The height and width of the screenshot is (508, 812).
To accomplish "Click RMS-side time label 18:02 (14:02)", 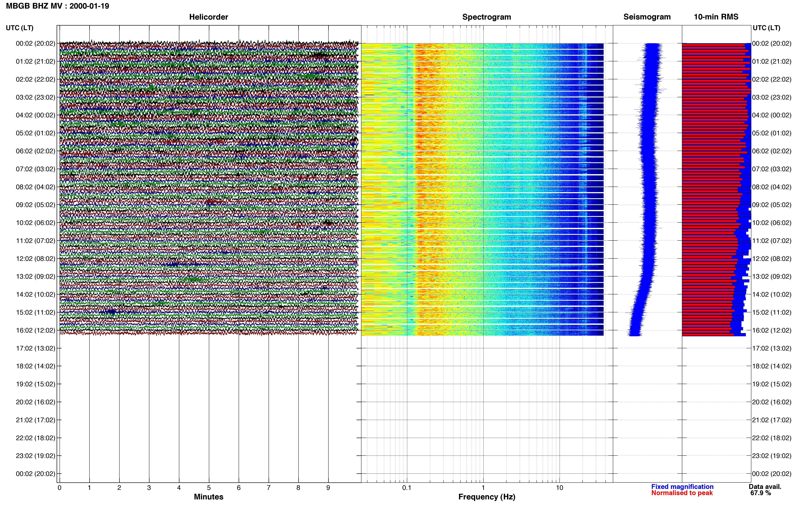I will [x=772, y=366].
